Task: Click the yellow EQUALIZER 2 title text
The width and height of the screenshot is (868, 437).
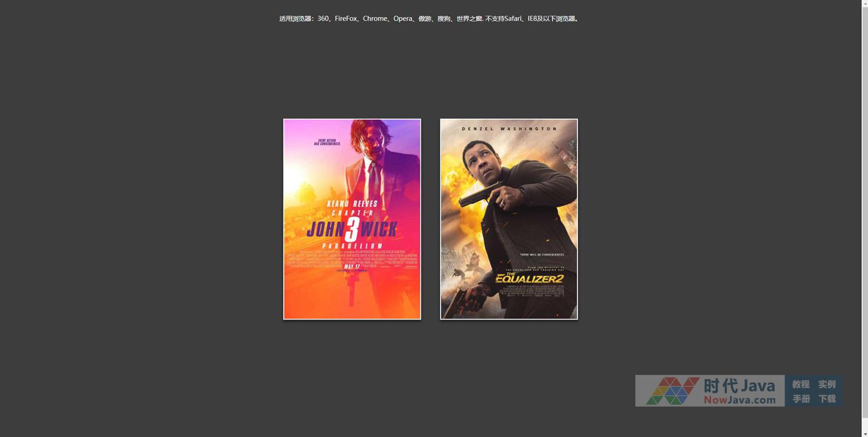Action: click(x=529, y=279)
